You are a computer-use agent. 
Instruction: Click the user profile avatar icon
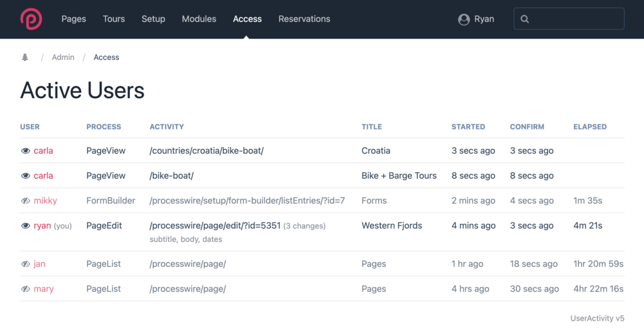click(464, 19)
